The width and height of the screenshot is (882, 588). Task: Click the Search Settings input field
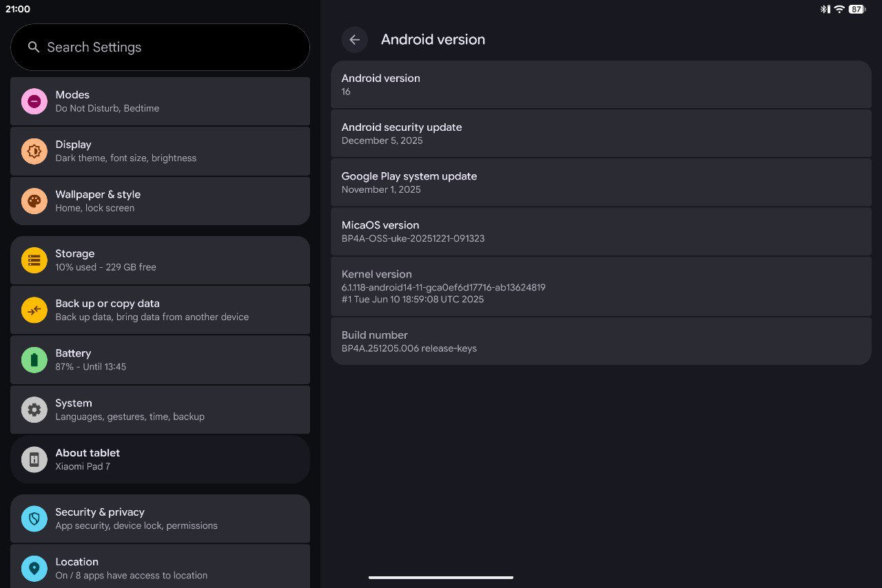click(x=160, y=47)
